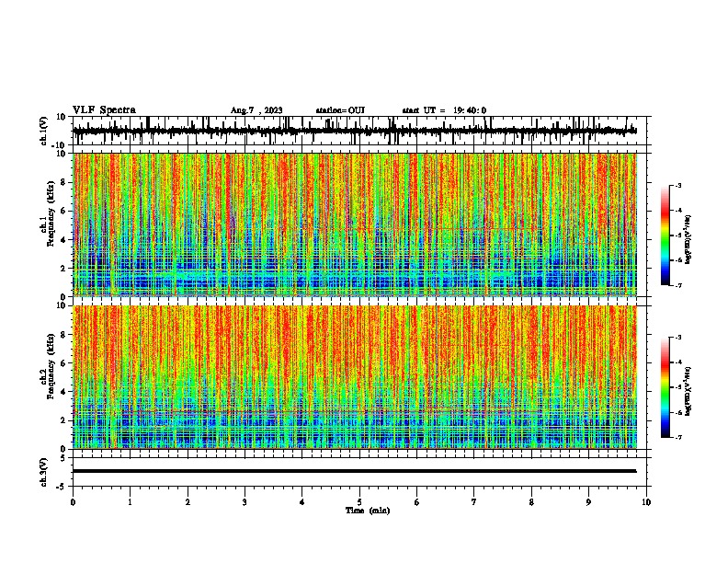The image size is (728, 563).
Task: Select the "start UT = 19:40:0" text
Action: tap(444, 110)
